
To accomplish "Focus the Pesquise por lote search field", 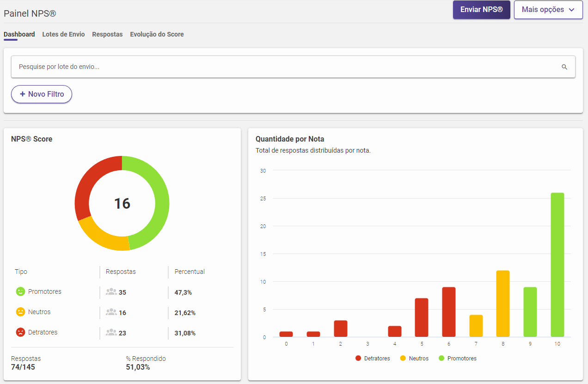I will [x=277, y=67].
